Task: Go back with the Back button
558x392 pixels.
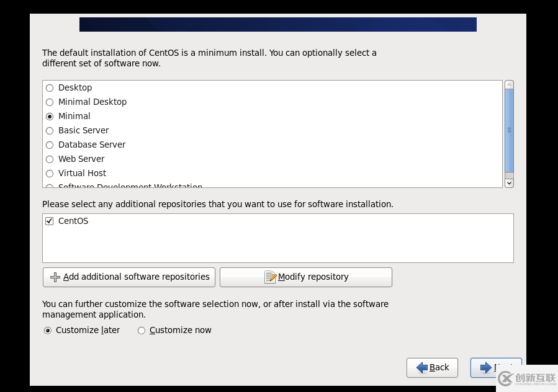Action: click(x=432, y=367)
